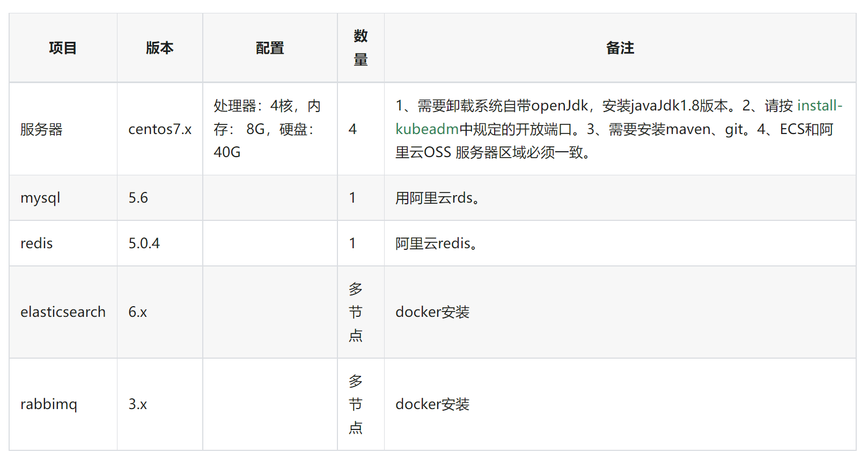868x460 pixels.
Task: Click the 数量 column header
Action: pyautogui.click(x=361, y=48)
